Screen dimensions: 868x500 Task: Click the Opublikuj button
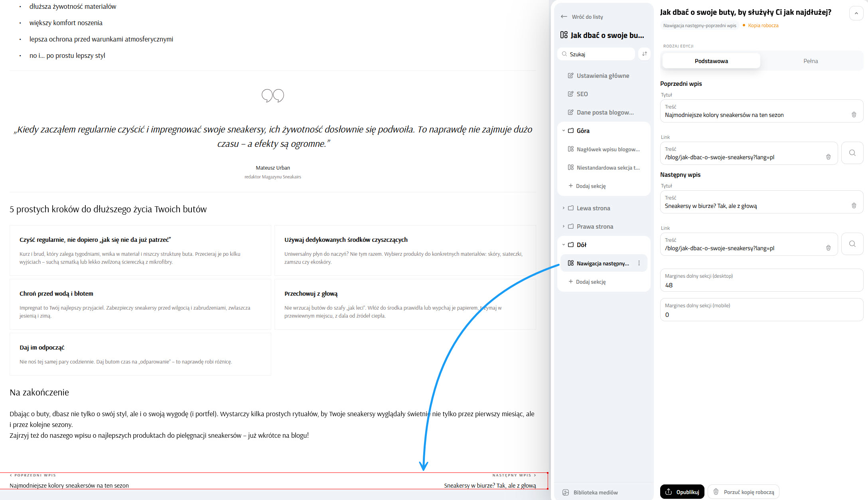click(x=682, y=492)
